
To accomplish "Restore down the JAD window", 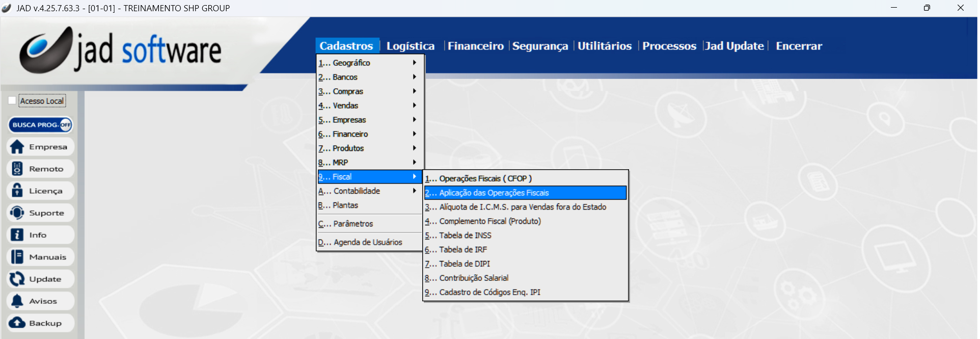I will [927, 8].
